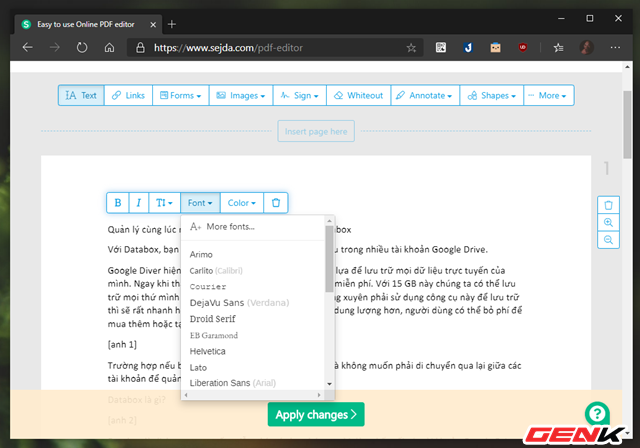Screen dimensions: 640x448
Task: Click Apply changes button
Action: pyautogui.click(x=316, y=414)
